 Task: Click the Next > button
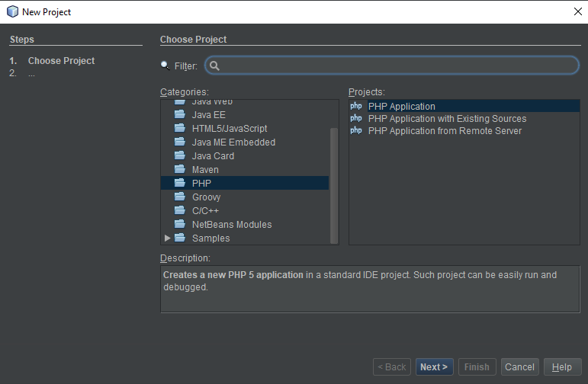[x=434, y=366]
